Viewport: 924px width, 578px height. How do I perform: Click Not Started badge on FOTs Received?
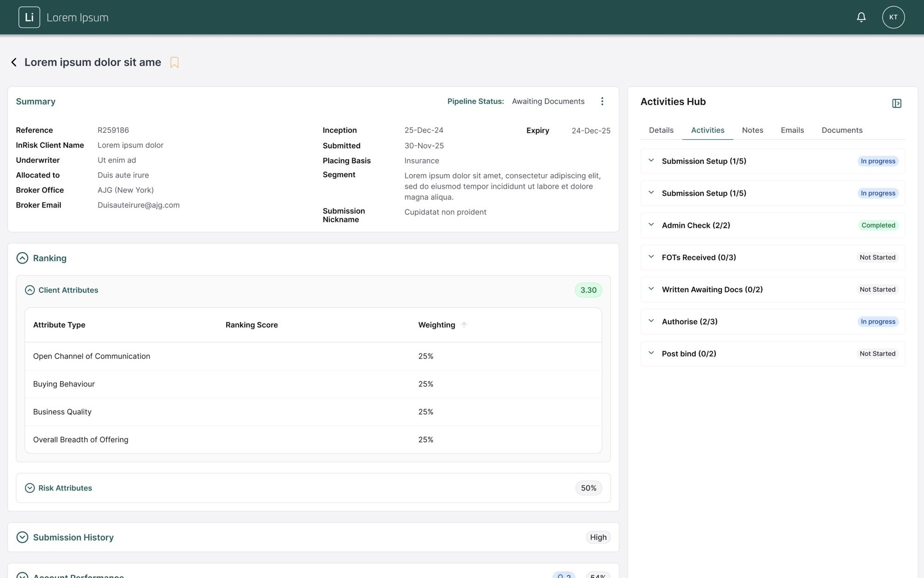pos(877,257)
